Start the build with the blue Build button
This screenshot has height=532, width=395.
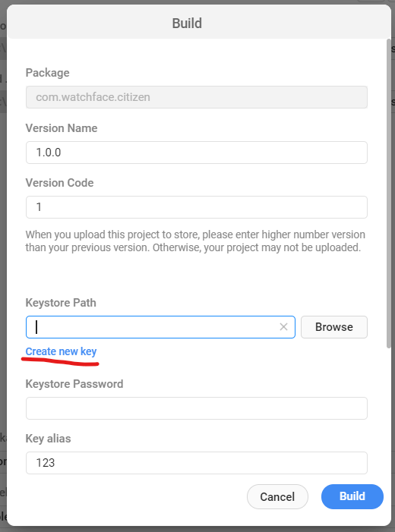pyautogui.click(x=352, y=496)
